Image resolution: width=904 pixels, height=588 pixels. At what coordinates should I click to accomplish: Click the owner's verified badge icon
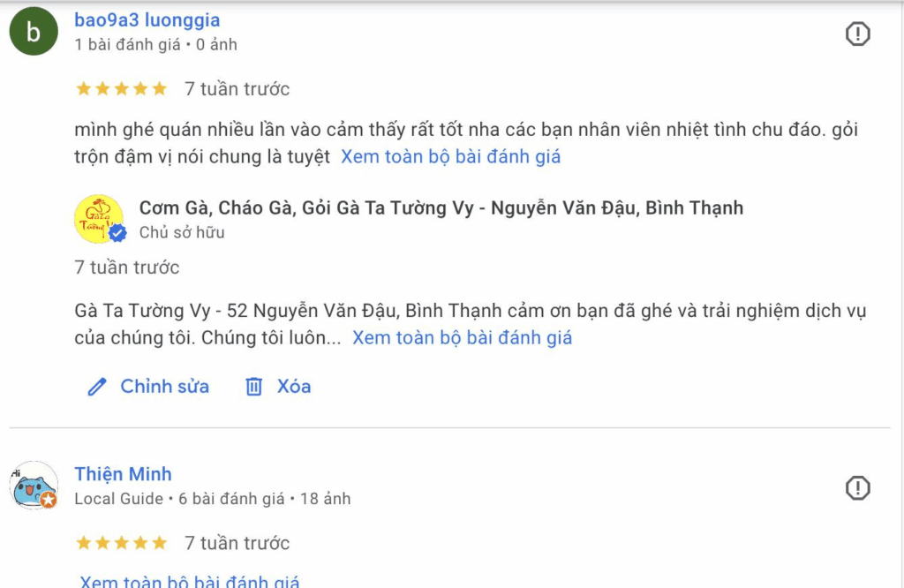click(118, 232)
